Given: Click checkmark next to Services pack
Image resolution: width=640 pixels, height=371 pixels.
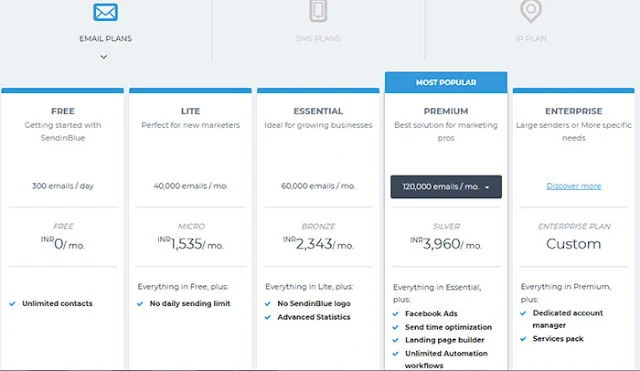Looking at the screenshot, I should (x=523, y=339).
